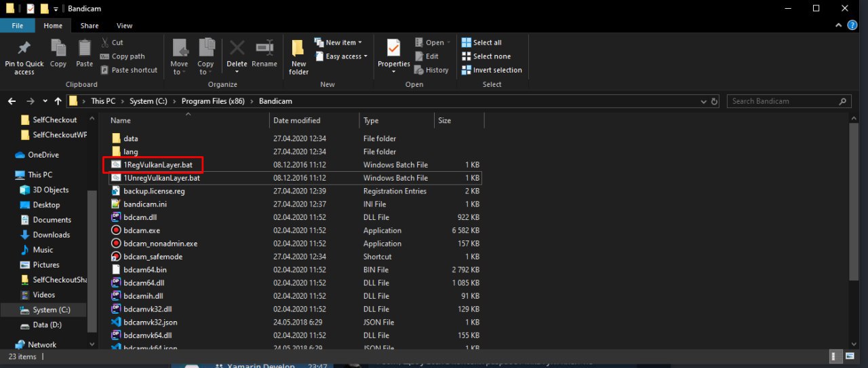The width and height of the screenshot is (868, 368).
Task: Select 3D Objects in navigation pane
Action: 50,190
